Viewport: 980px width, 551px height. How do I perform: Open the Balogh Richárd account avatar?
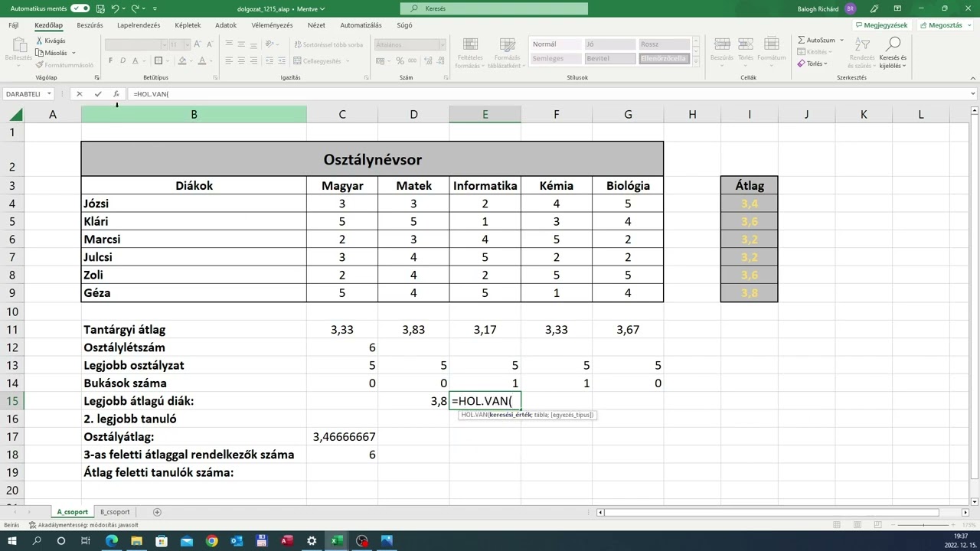coord(851,8)
